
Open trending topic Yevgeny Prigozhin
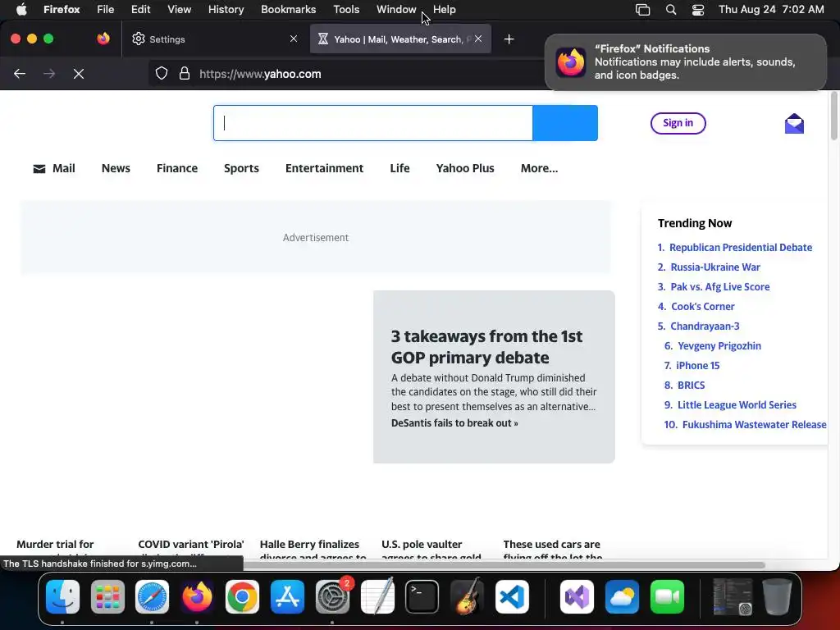(x=719, y=346)
